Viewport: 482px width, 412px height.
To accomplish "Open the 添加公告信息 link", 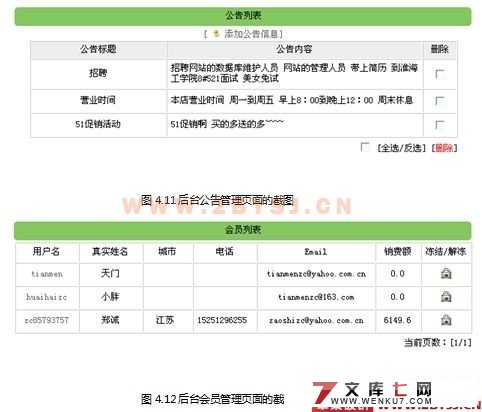I will click(x=251, y=34).
